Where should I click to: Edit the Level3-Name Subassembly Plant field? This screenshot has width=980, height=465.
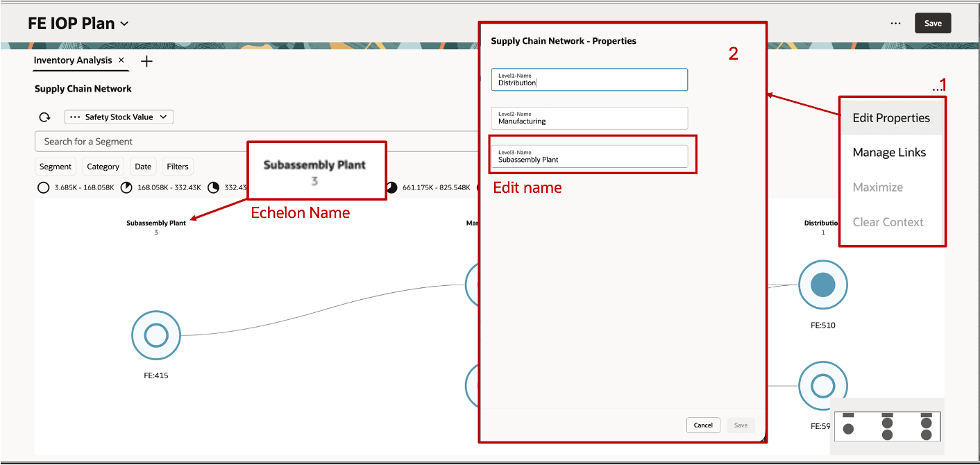(589, 156)
